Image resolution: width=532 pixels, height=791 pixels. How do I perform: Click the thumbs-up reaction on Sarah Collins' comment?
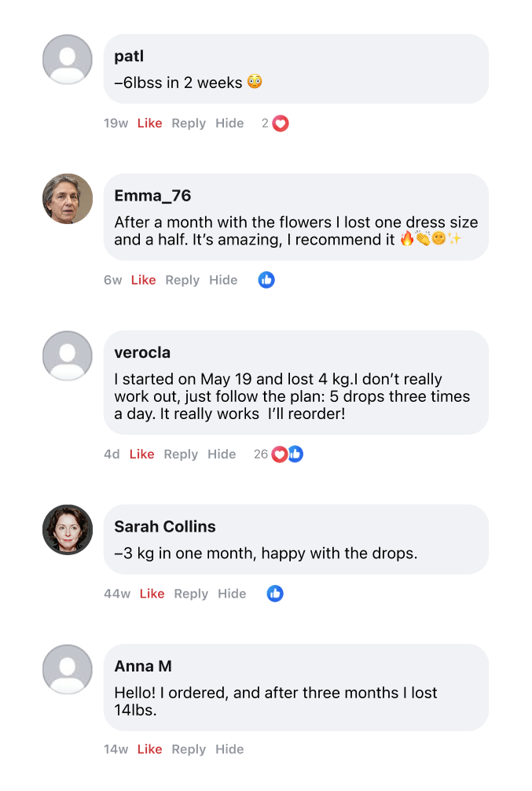point(275,594)
